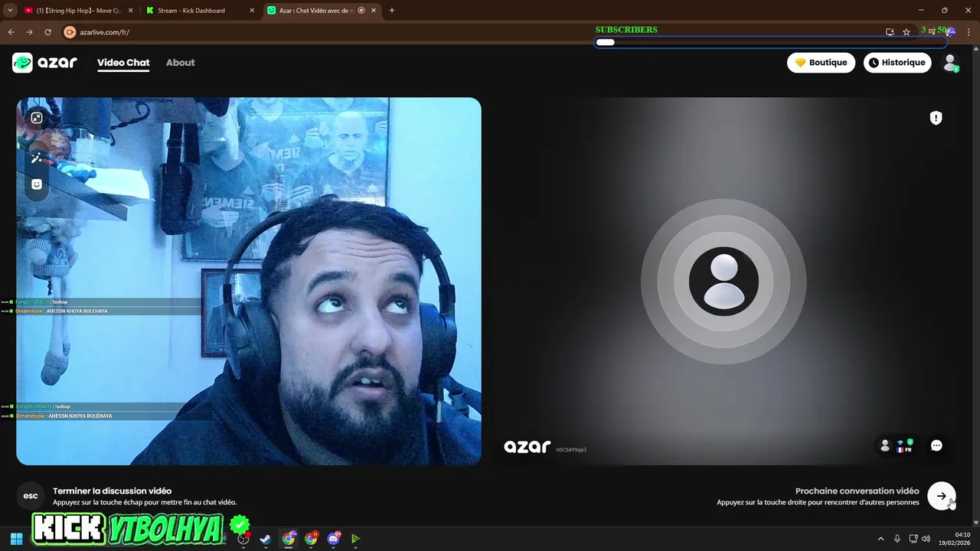Open Steam from the taskbar

[x=266, y=539]
